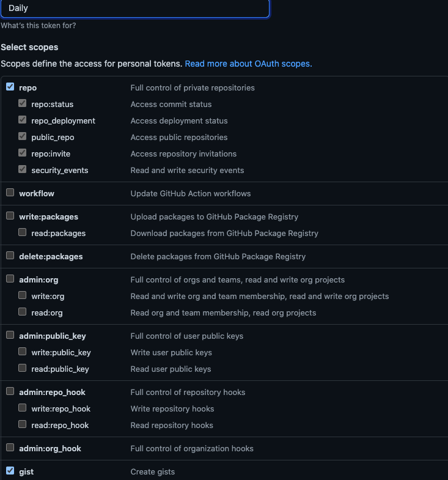Open Read more about OAuth scopes link

tap(249, 64)
